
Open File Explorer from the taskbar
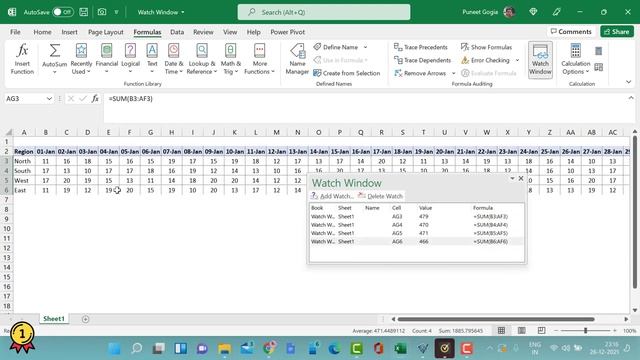click(224, 348)
